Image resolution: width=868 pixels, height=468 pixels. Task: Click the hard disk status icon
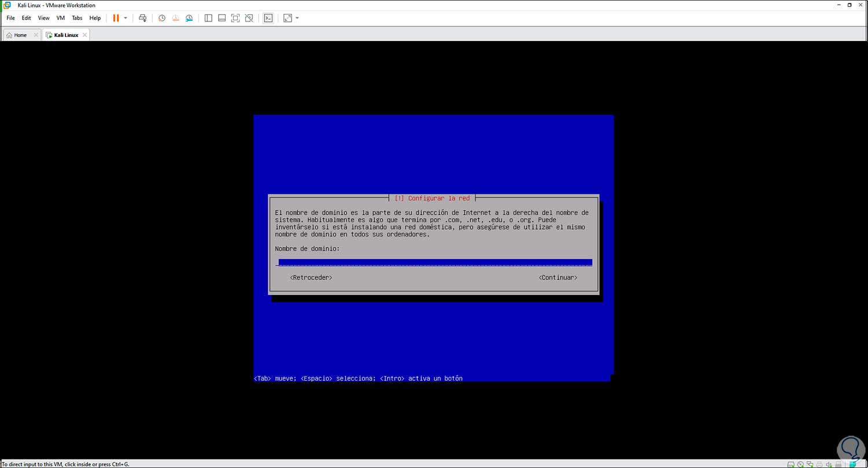[791, 464]
